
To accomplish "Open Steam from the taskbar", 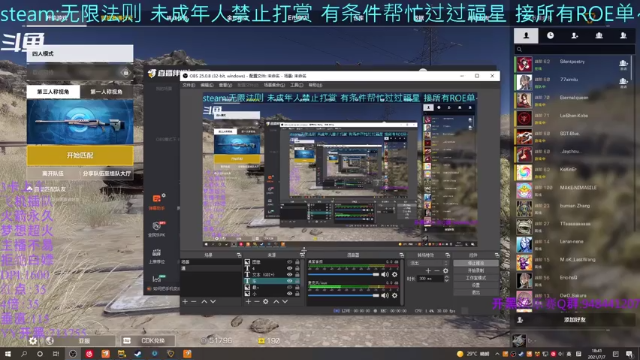I will (x=138, y=354).
